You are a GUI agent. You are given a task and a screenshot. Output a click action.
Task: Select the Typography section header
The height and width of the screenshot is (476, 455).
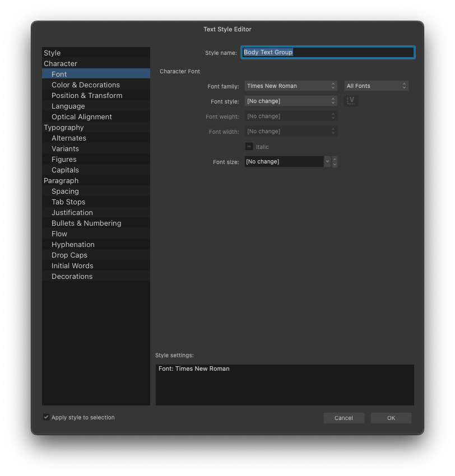pos(95,127)
